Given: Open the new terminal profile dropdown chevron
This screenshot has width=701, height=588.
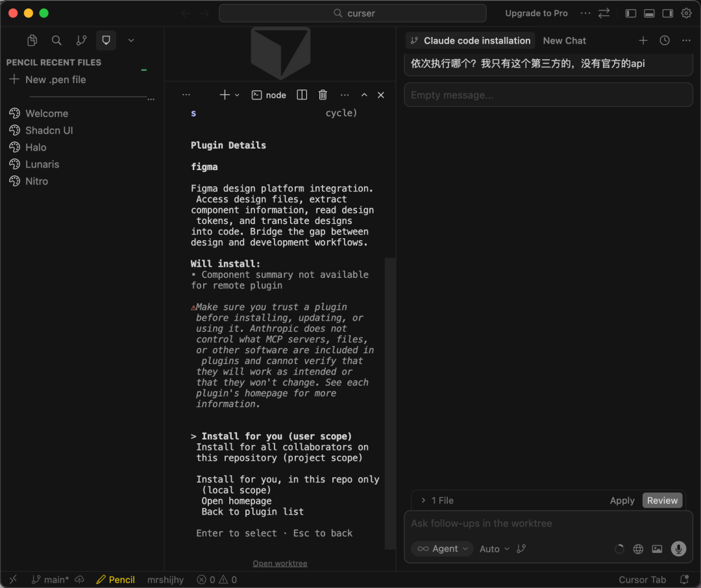Looking at the screenshot, I should pyautogui.click(x=238, y=95).
